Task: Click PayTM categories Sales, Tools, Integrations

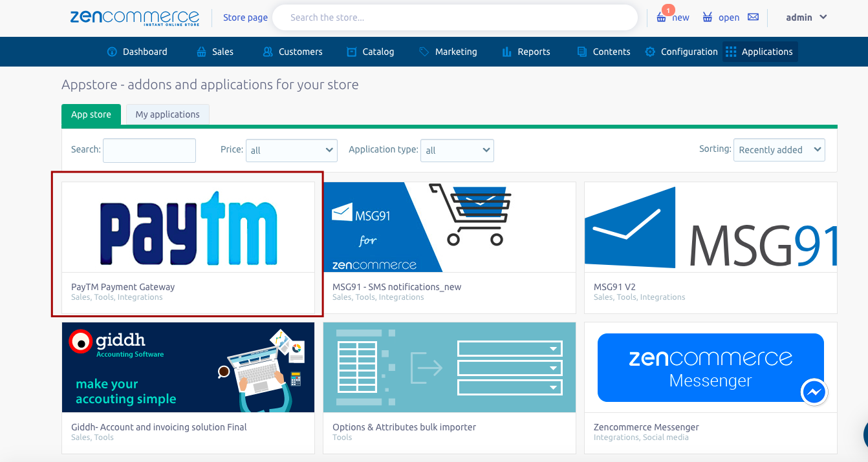Action: pyautogui.click(x=117, y=297)
